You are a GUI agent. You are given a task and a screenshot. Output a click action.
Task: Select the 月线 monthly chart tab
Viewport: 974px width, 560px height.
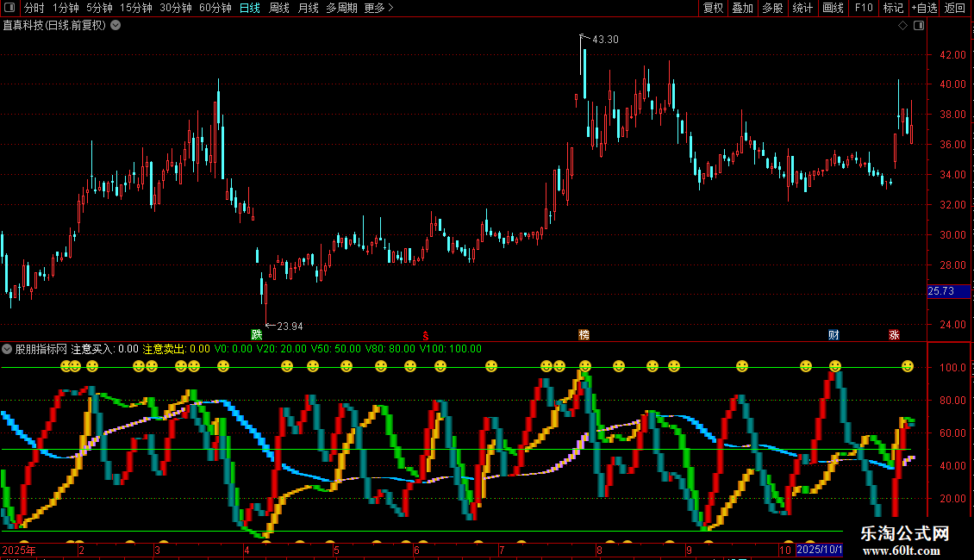[x=308, y=8]
